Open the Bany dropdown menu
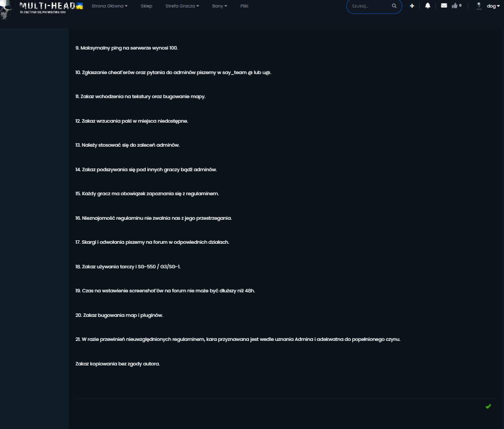 pos(219,6)
